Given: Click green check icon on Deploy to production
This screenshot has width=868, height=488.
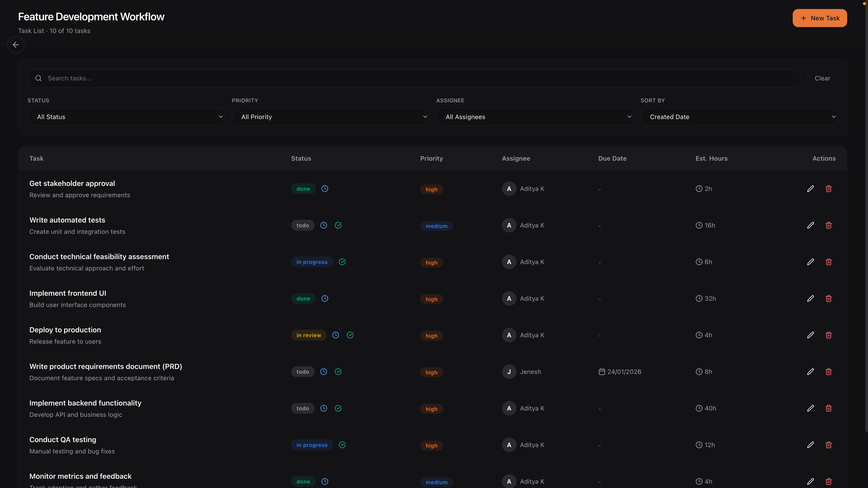Looking at the screenshot, I should click(x=350, y=335).
